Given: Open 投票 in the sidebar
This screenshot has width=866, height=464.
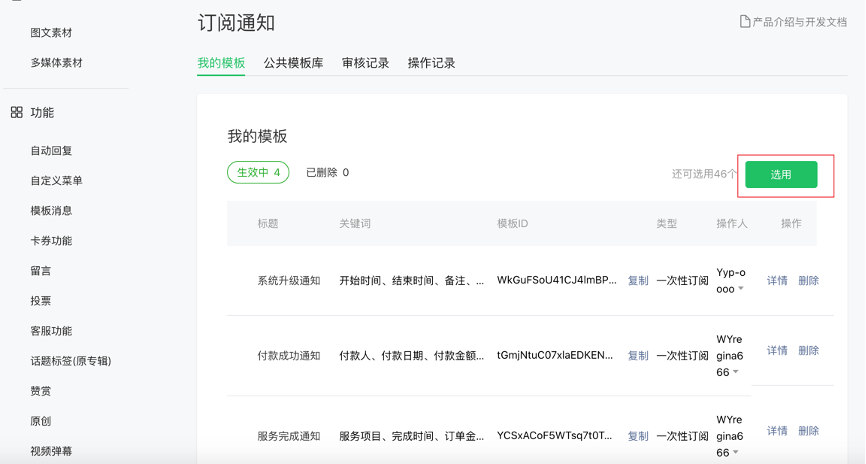Looking at the screenshot, I should pos(41,301).
